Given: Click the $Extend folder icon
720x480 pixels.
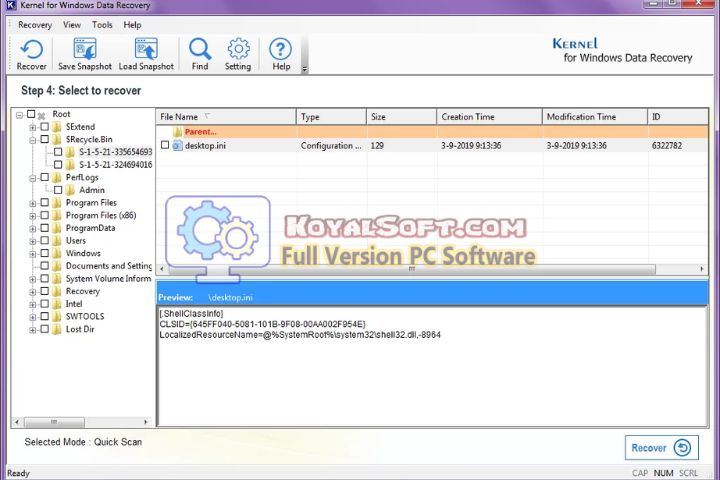Looking at the screenshot, I should (56, 127).
